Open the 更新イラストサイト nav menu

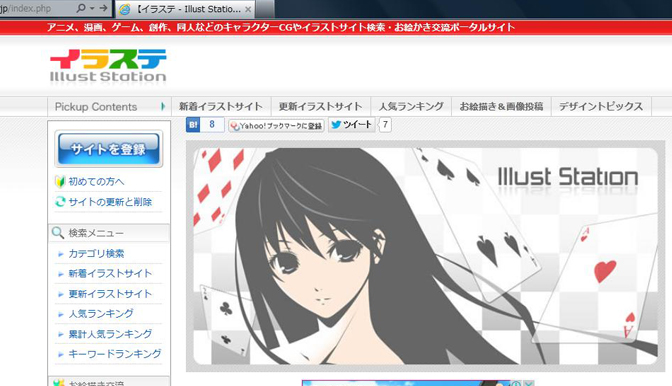coord(320,106)
